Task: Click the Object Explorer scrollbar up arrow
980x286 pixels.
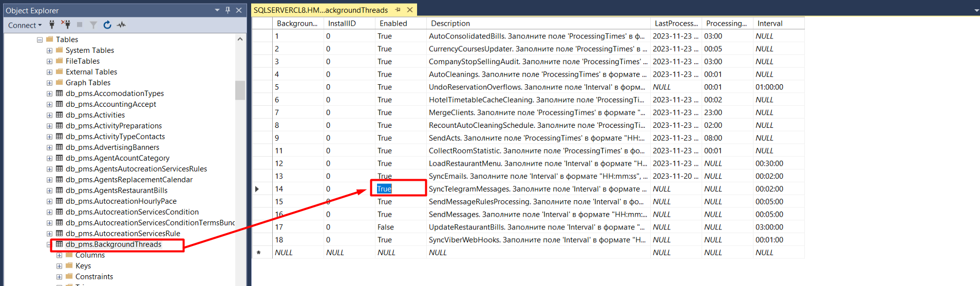Action: coord(240,40)
